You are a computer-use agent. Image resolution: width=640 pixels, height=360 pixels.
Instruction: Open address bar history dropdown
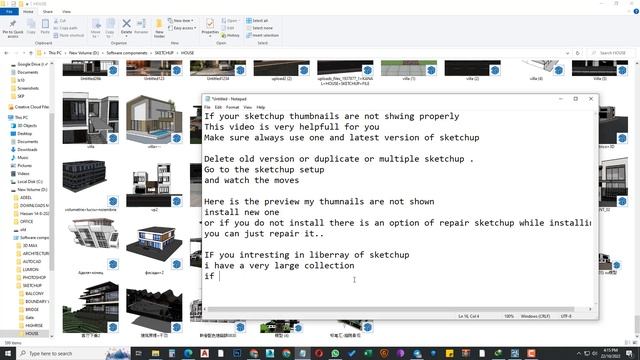567,53
